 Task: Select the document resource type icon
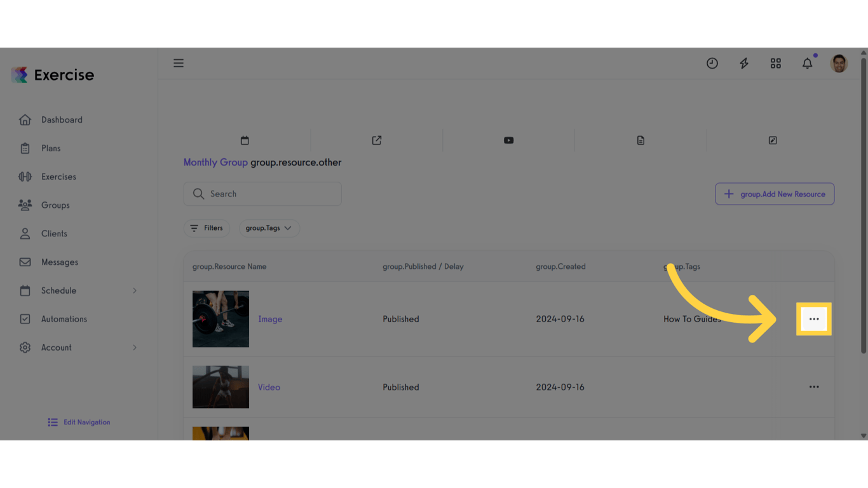[641, 140]
